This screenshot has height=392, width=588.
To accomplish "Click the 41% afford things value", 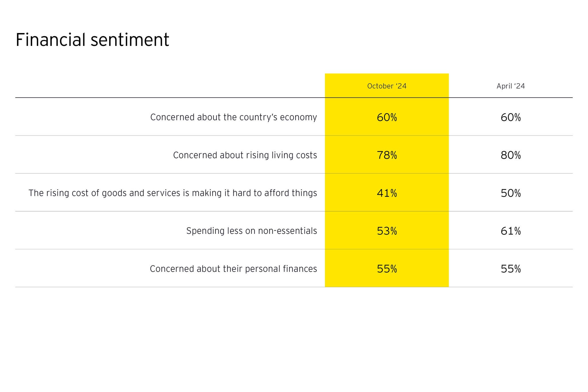I will coord(387,193).
